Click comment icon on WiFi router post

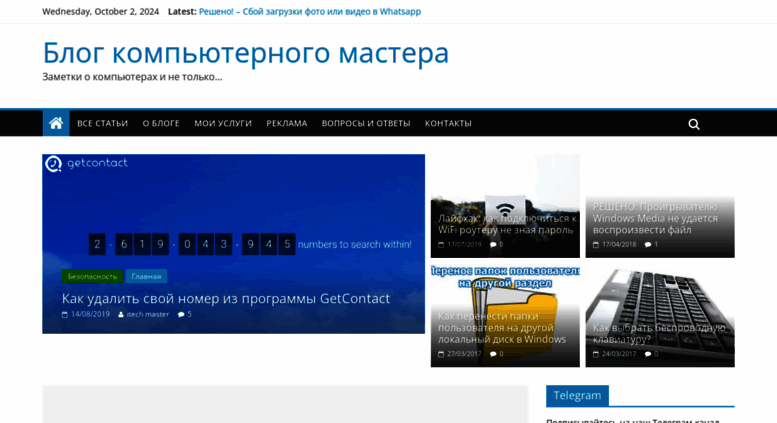[493, 245]
